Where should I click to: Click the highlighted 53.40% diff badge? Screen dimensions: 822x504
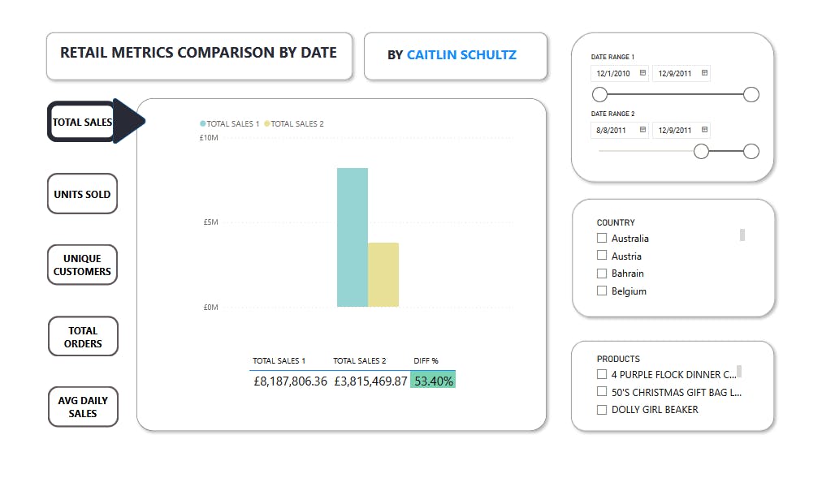click(433, 379)
